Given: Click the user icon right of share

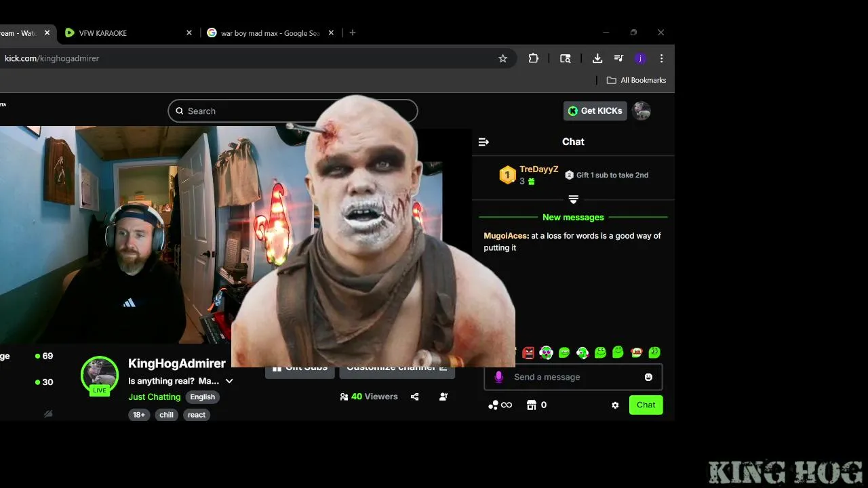Looking at the screenshot, I should coord(443,396).
